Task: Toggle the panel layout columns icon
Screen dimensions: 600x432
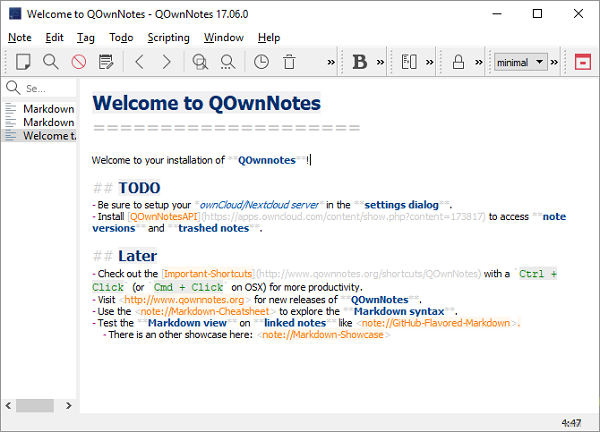Action: [409, 62]
